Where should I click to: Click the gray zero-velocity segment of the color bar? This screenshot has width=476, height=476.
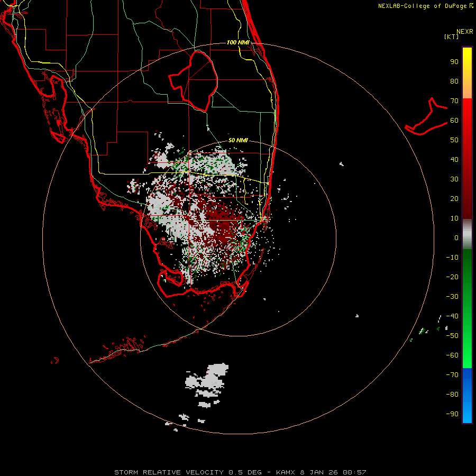click(467, 234)
